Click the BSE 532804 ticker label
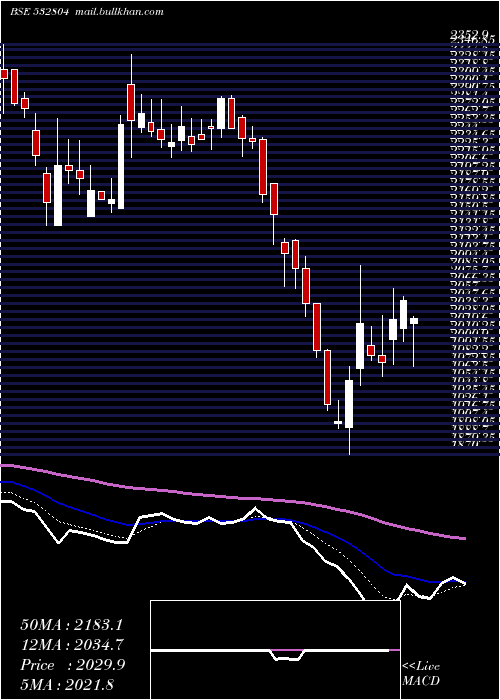This screenshot has height=700, width=500. point(39,12)
